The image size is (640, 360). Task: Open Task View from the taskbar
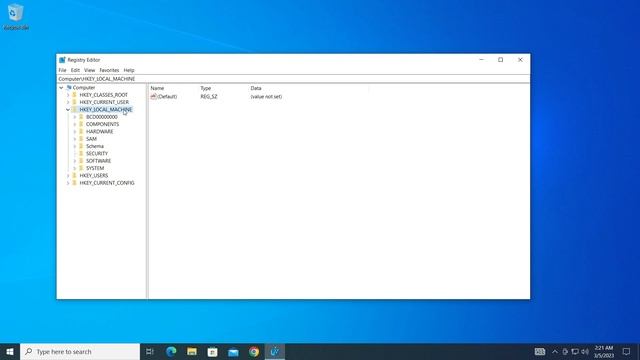150,351
